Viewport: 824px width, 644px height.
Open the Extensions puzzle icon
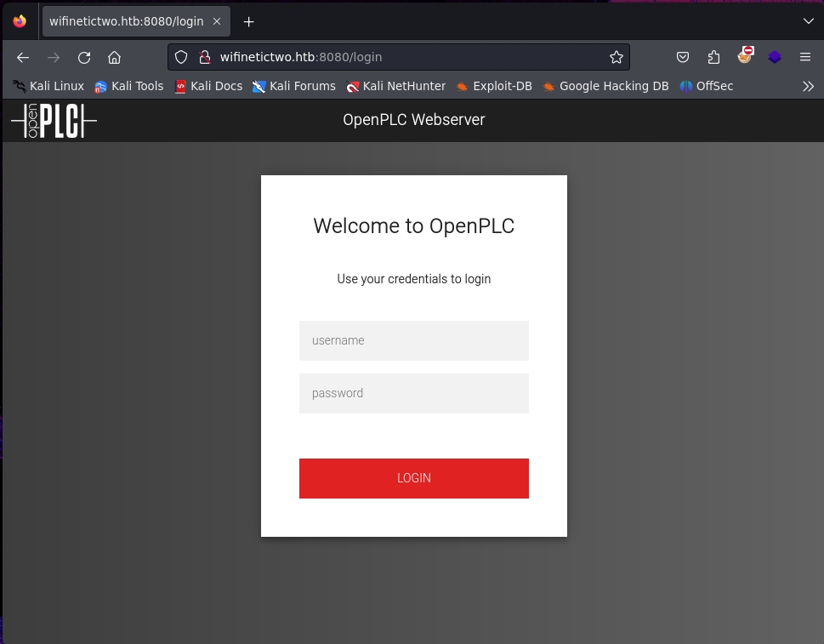pos(713,58)
